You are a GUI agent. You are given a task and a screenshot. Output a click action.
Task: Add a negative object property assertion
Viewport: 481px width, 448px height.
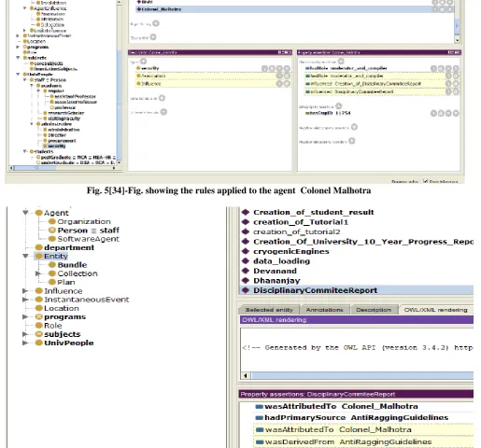click(354, 127)
